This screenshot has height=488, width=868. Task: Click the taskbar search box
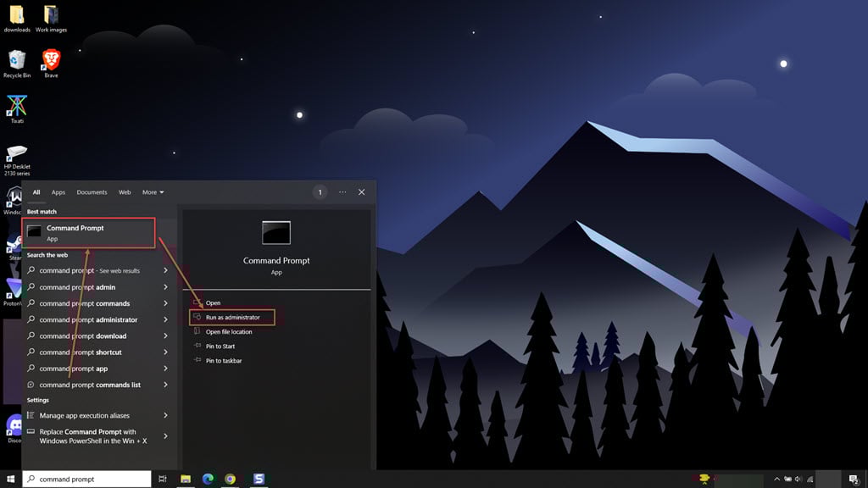87,480
